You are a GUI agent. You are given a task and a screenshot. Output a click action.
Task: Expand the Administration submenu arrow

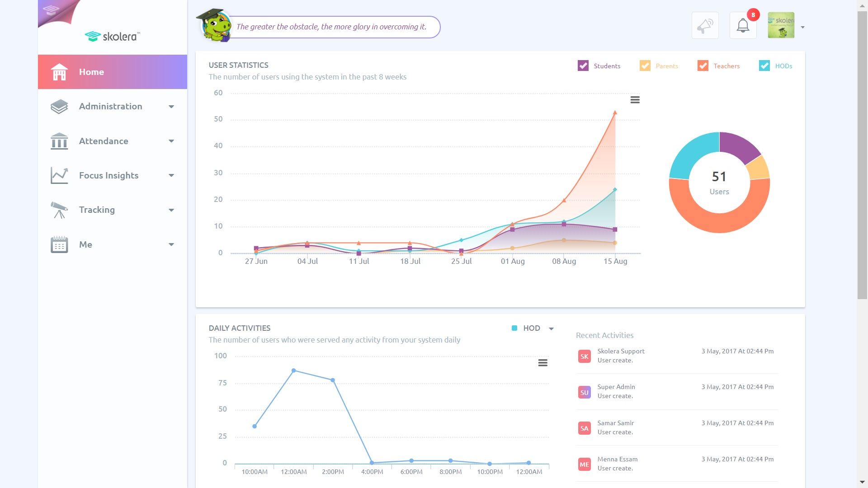click(171, 107)
